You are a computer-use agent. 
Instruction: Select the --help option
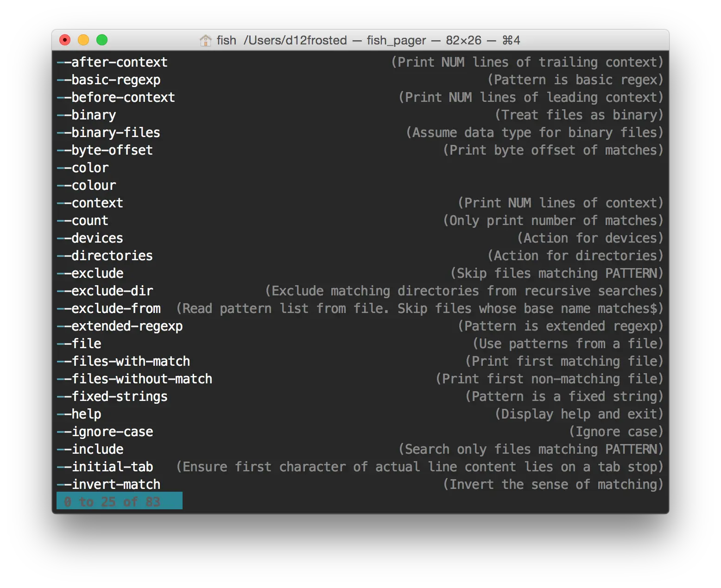click(x=79, y=414)
